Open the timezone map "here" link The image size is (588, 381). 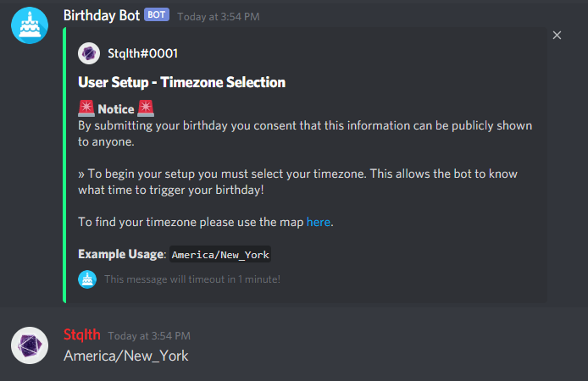(x=319, y=222)
